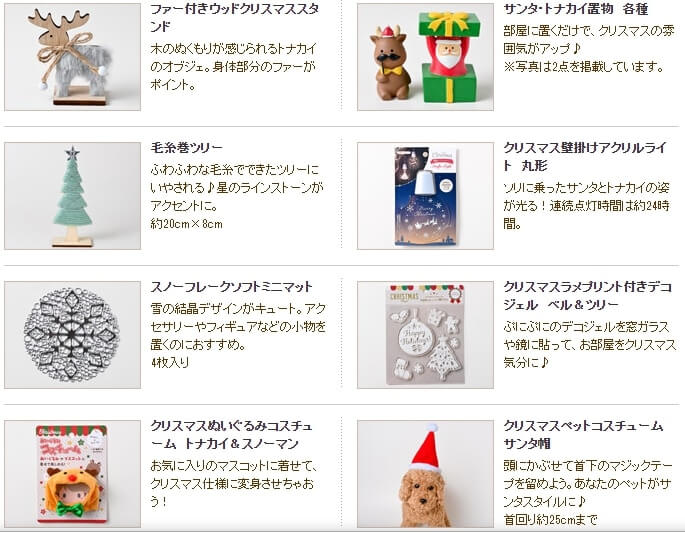Click the 4枚入り quantity text
This screenshot has width=685, height=533.
pos(170,363)
